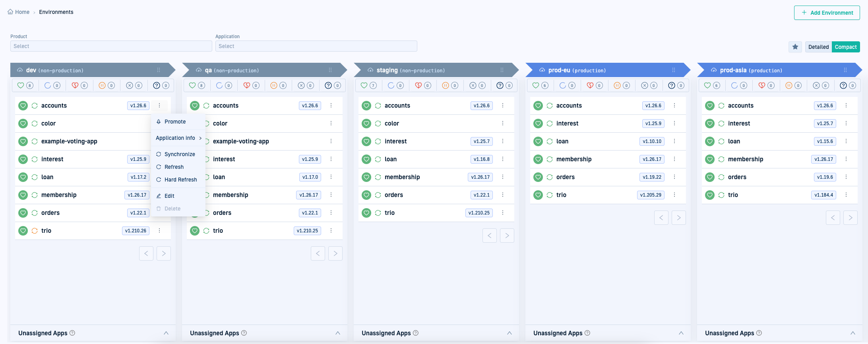The width and height of the screenshot is (868, 344).
Task: Open the Application select dropdown
Action: [316, 46]
